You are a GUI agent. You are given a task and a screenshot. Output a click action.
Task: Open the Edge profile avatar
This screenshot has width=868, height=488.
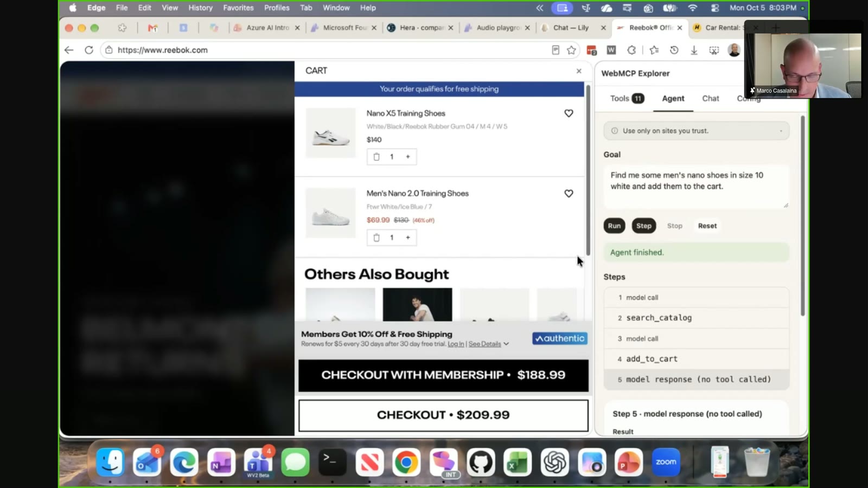(x=734, y=50)
